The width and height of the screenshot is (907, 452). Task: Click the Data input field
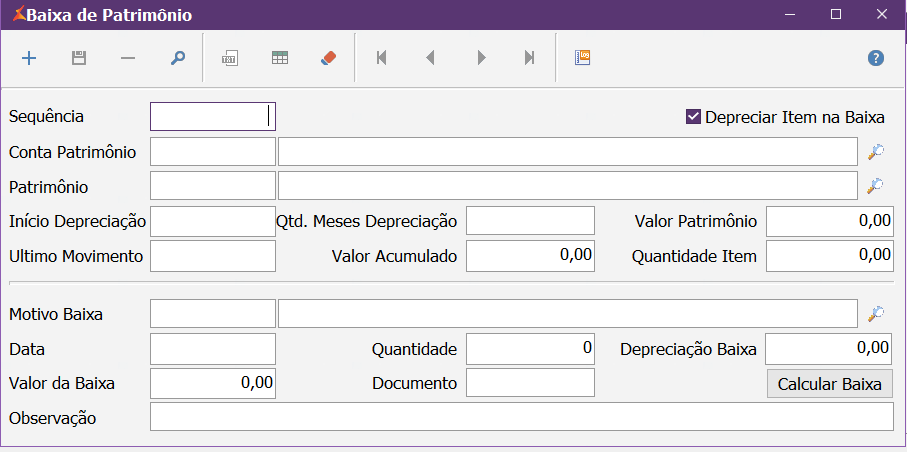point(212,349)
